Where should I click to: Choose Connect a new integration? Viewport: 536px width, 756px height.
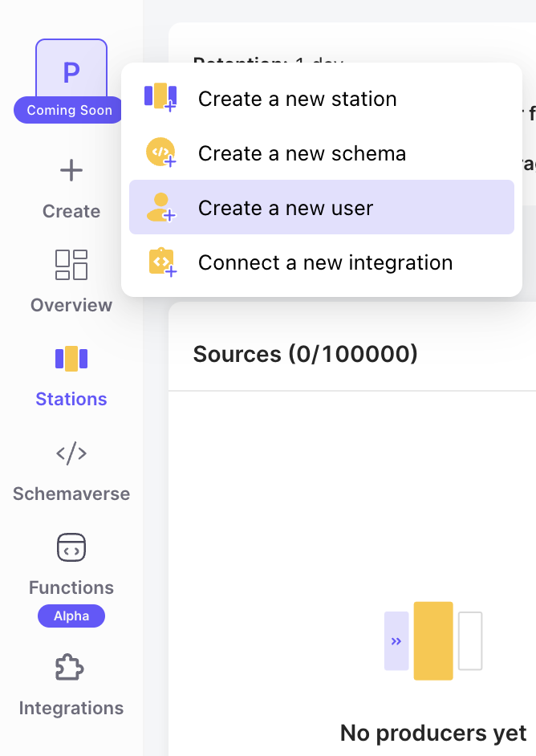[x=322, y=262]
